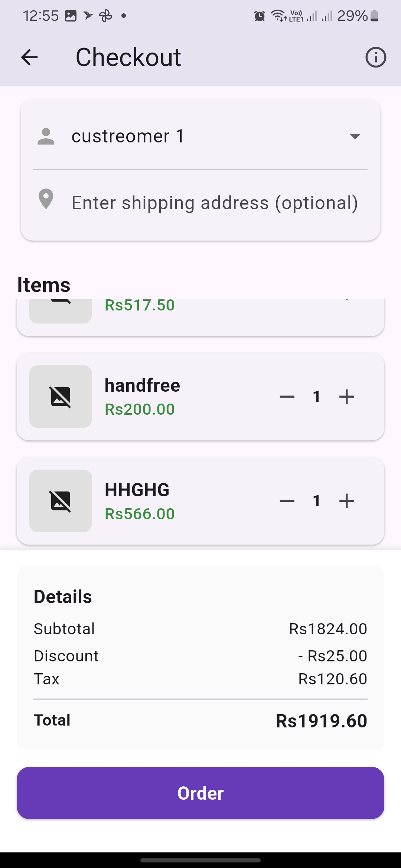
Task: Decrease handfree quantity with minus
Action: (x=287, y=397)
